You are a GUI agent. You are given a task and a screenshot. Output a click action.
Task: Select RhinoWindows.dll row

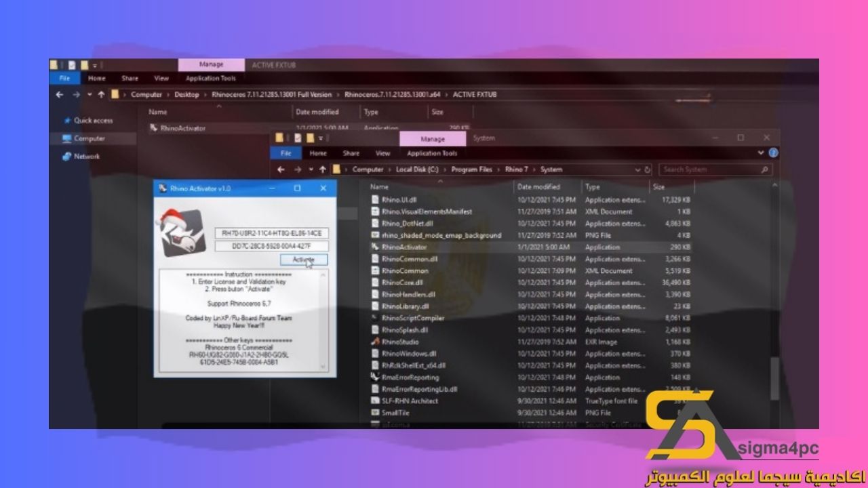[530, 354]
